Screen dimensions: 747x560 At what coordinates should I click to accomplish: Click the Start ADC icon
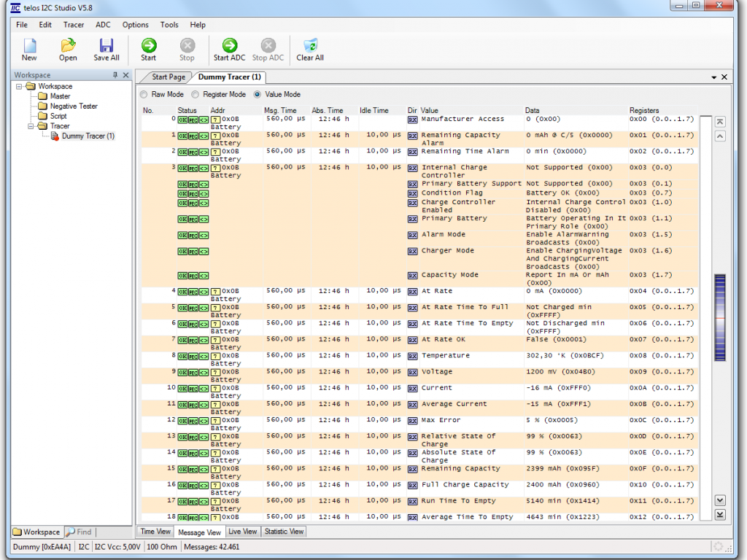pyautogui.click(x=229, y=46)
